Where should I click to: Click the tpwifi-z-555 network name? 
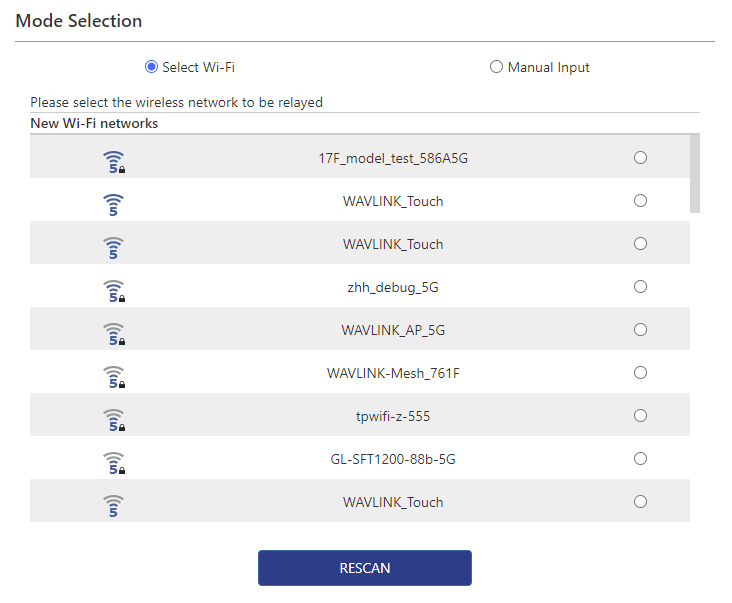coord(393,416)
